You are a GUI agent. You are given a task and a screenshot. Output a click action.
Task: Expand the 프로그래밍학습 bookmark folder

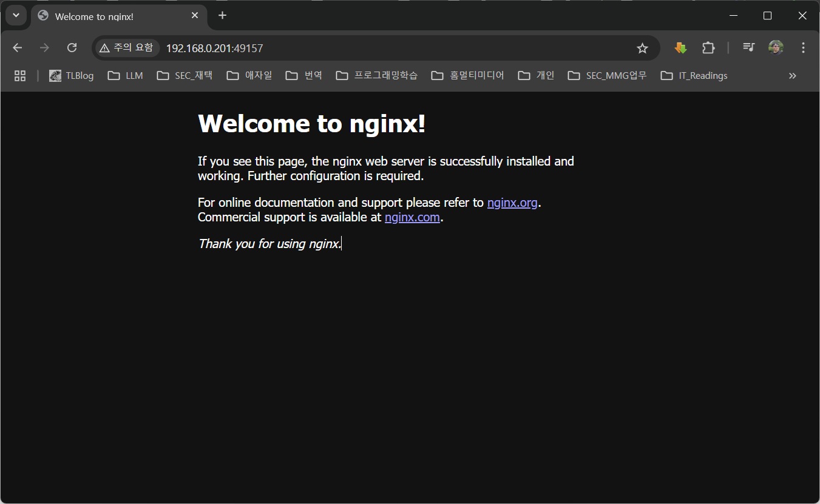click(x=377, y=76)
